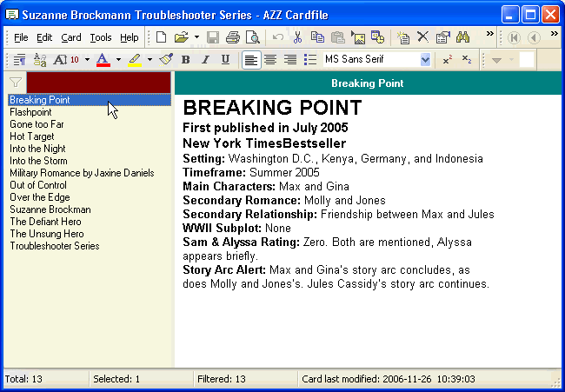Open print preview with the magnifier page icon
Screen dimensions: 565x392
253,37
